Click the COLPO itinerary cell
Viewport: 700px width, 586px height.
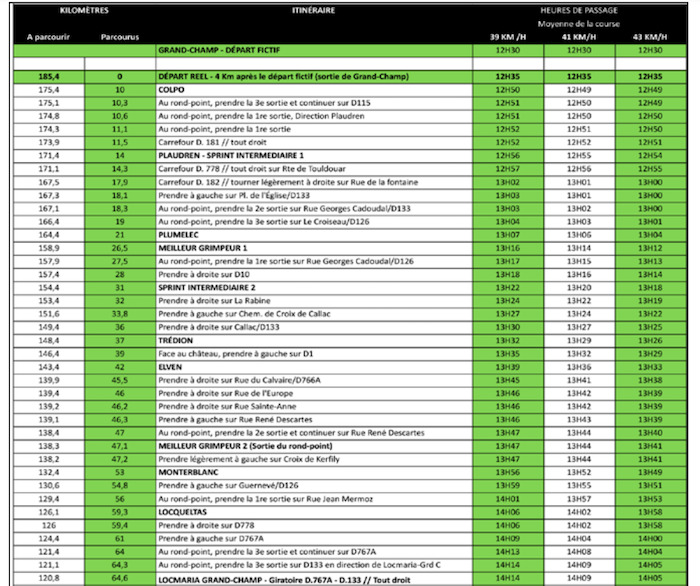coord(314,90)
